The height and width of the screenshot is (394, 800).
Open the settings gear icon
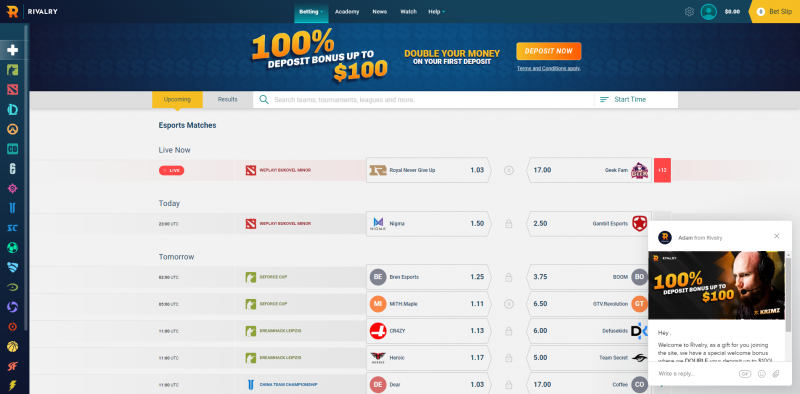(x=689, y=12)
